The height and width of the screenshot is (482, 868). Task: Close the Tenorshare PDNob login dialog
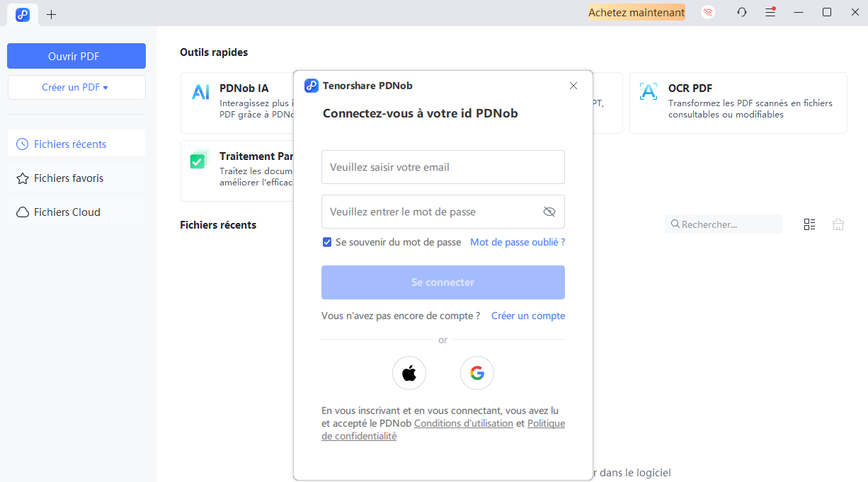573,86
